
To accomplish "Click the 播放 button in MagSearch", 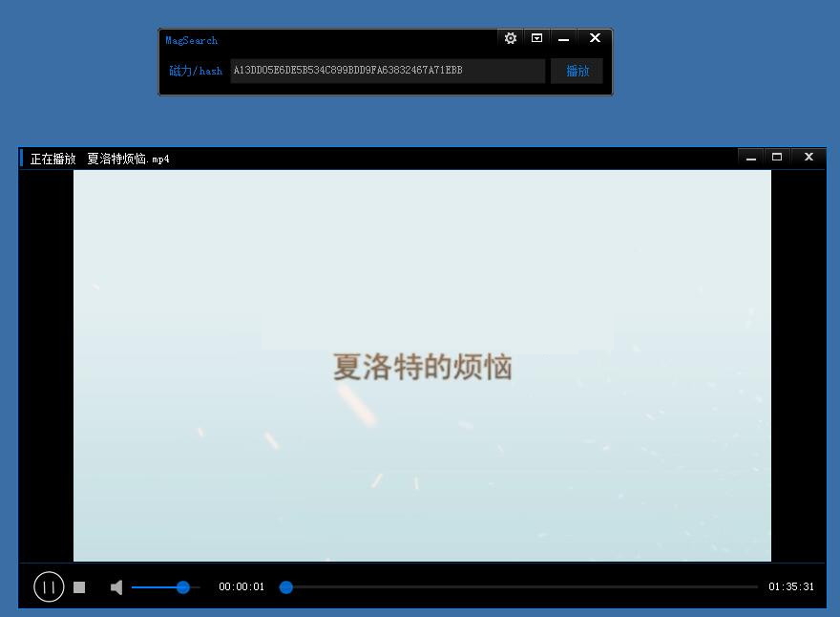I will click(x=577, y=71).
